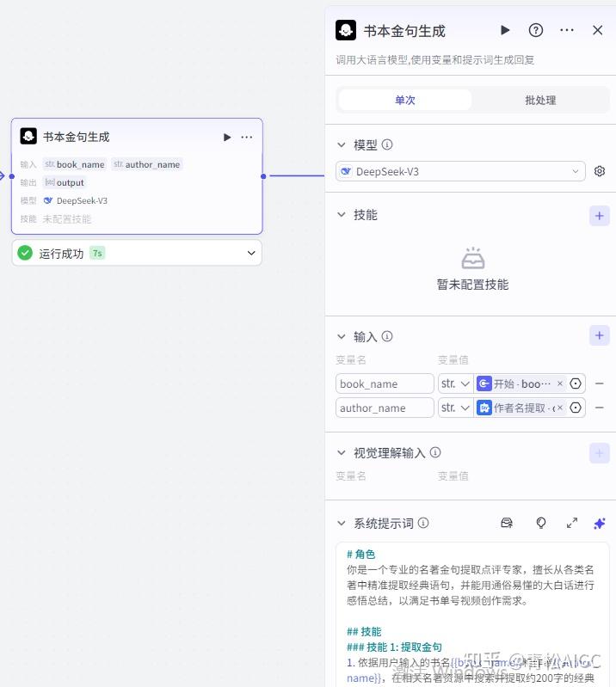Select the output tag on node card
Image resolution: width=616 pixels, height=687 pixels.
point(65,182)
